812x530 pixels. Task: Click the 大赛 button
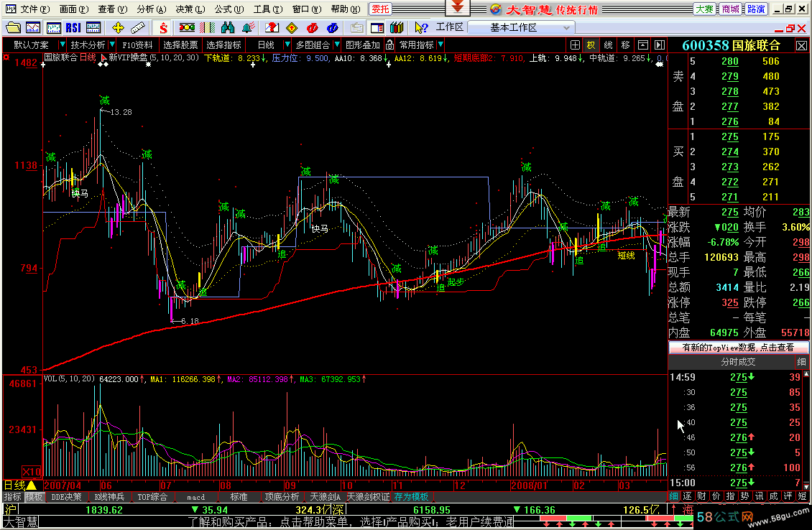click(704, 9)
